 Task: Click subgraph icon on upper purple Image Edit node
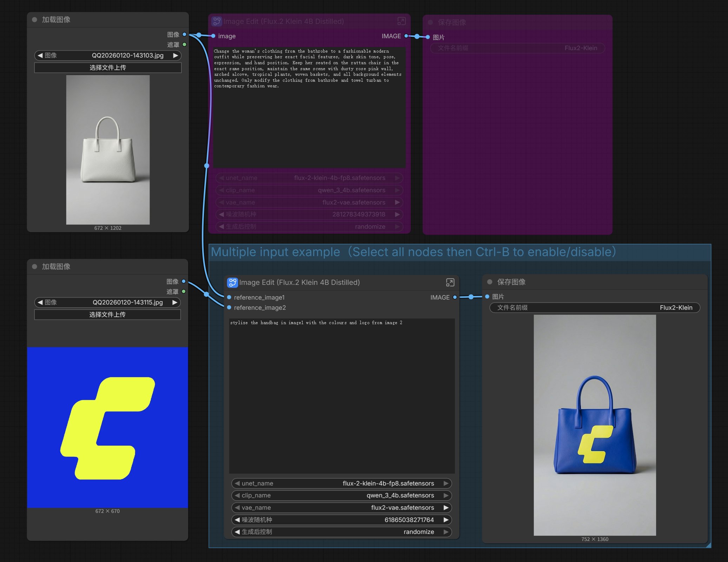pos(217,21)
